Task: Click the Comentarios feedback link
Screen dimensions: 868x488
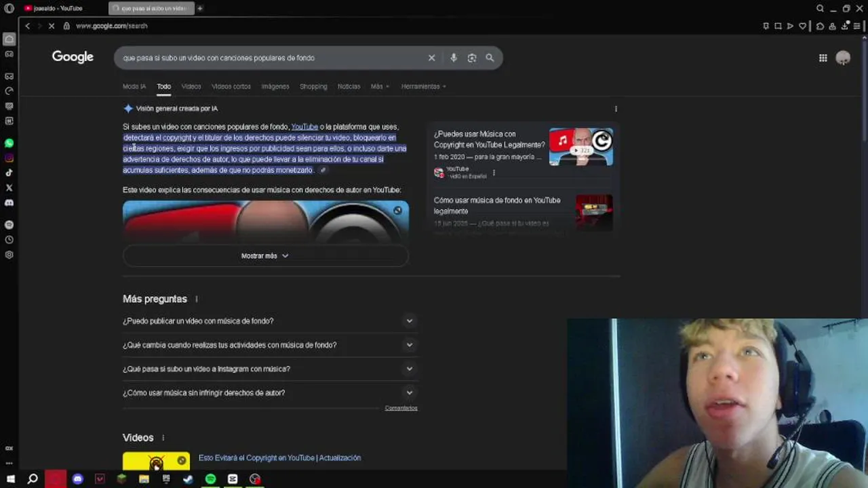Action: click(401, 408)
